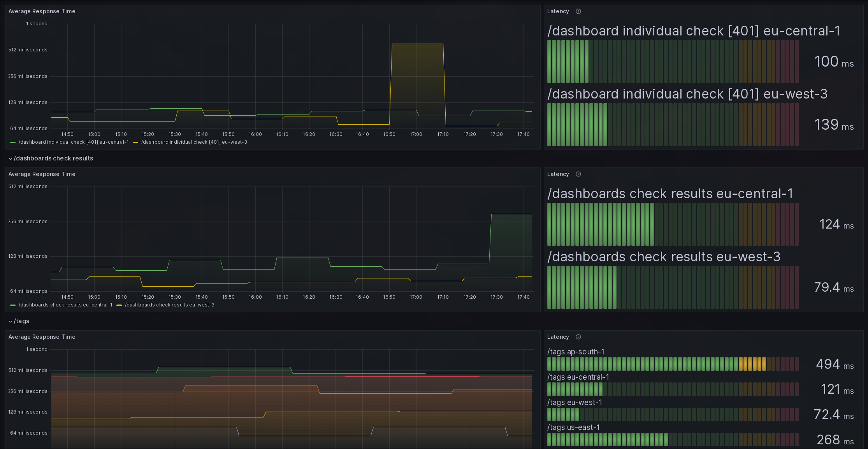Open /tags Average Response Time panel title menu
This screenshot has width=868, height=449.
click(x=42, y=337)
